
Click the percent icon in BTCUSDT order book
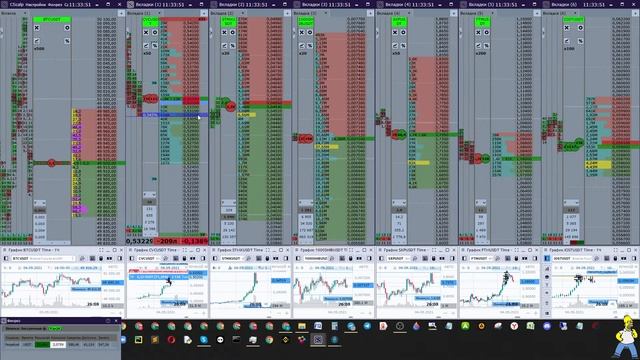tap(67, 41)
